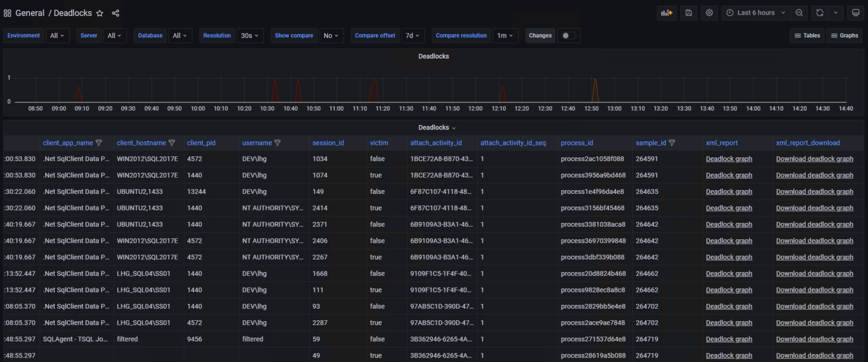Download deadlock graph for process3956a9bd468
The image size is (868, 362).
pyautogui.click(x=814, y=175)
